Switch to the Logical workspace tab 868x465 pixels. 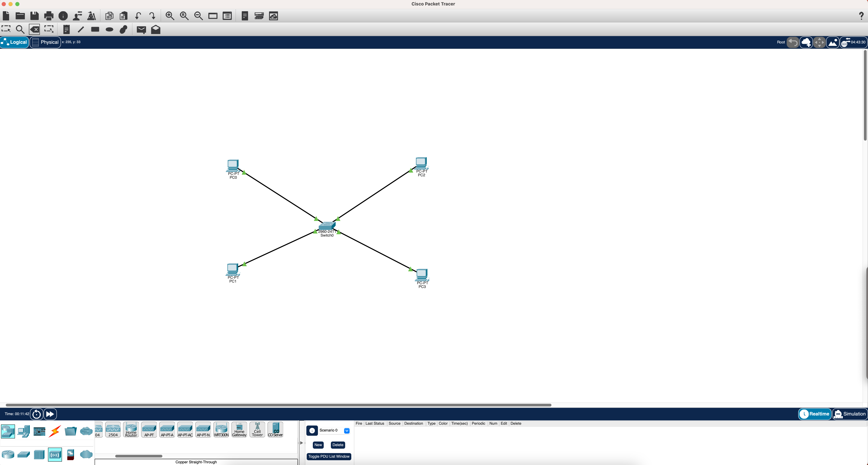coord(14,42)
